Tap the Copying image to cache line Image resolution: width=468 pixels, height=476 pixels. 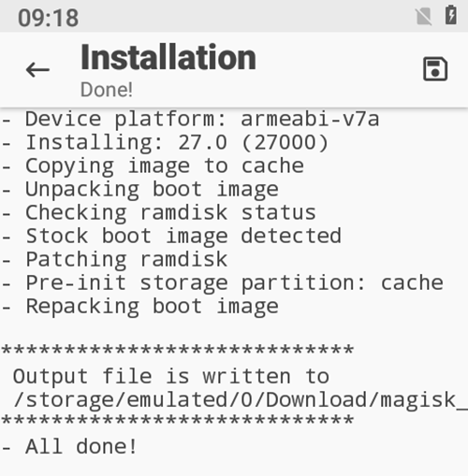(153, 166)
